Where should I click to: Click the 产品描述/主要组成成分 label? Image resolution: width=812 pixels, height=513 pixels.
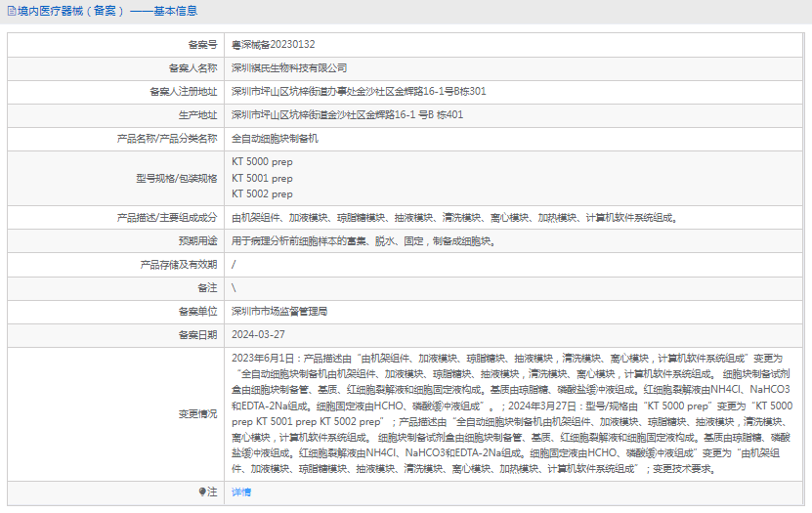[167, 218]
